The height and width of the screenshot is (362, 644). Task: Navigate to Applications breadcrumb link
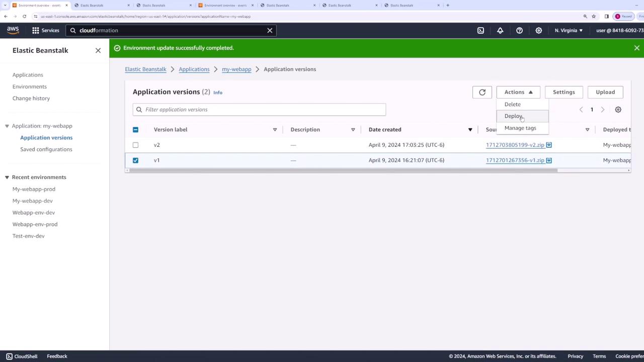click(x=194, y=69)
